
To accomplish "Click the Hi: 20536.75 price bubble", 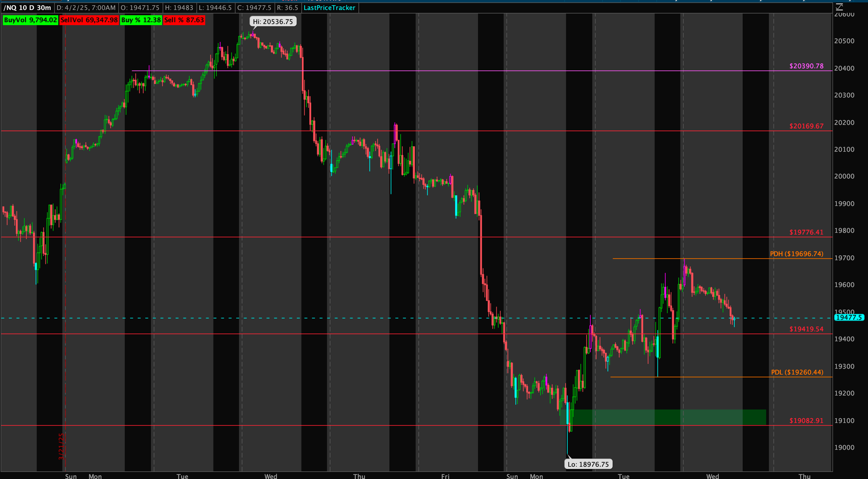I will click(x=273, y=22).
